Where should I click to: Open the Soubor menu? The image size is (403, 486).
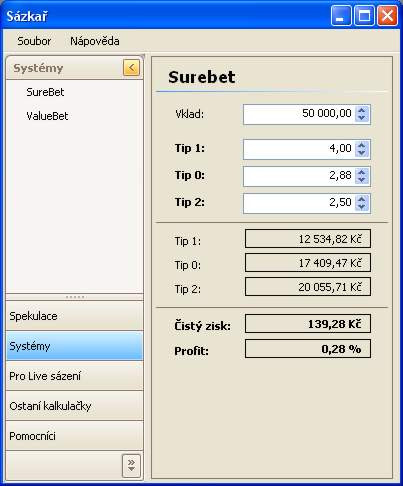pyautogui.click(x=34, y=41)
